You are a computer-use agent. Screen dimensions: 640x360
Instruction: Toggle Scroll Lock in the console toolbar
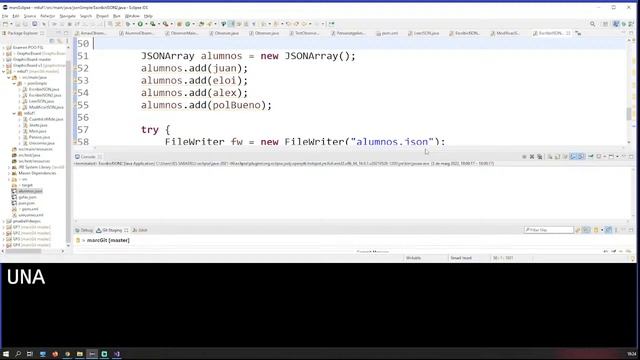click(x=558, y=157)
